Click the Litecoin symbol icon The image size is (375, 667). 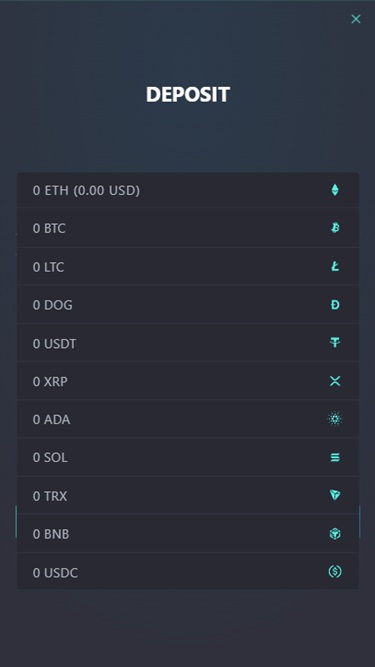(x=335, y=266)
